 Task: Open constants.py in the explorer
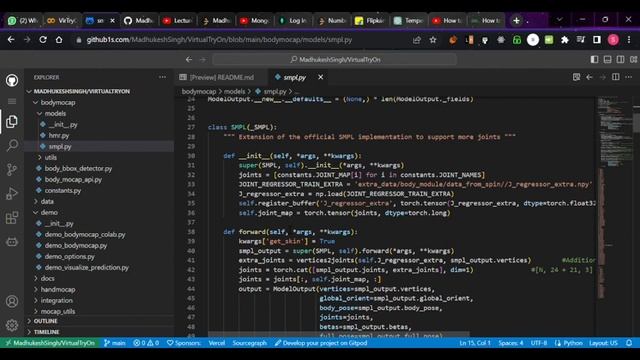pos(63,191)
